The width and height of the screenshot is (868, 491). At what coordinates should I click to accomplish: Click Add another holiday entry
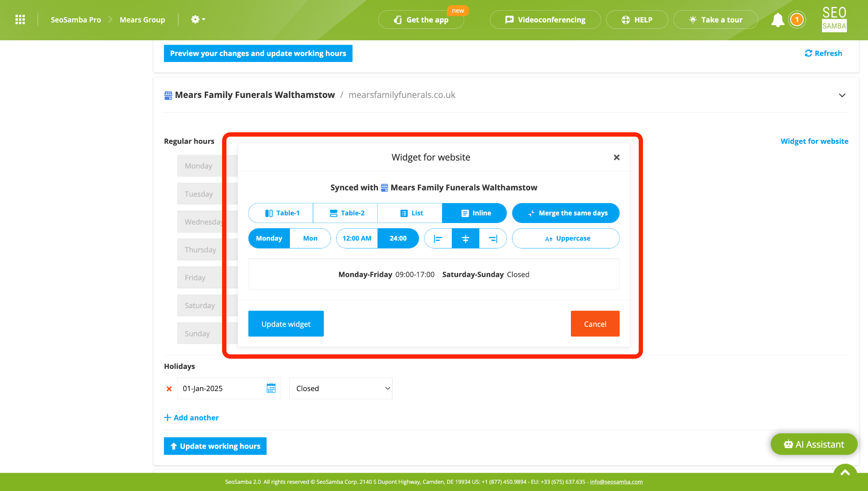point(192,418)
